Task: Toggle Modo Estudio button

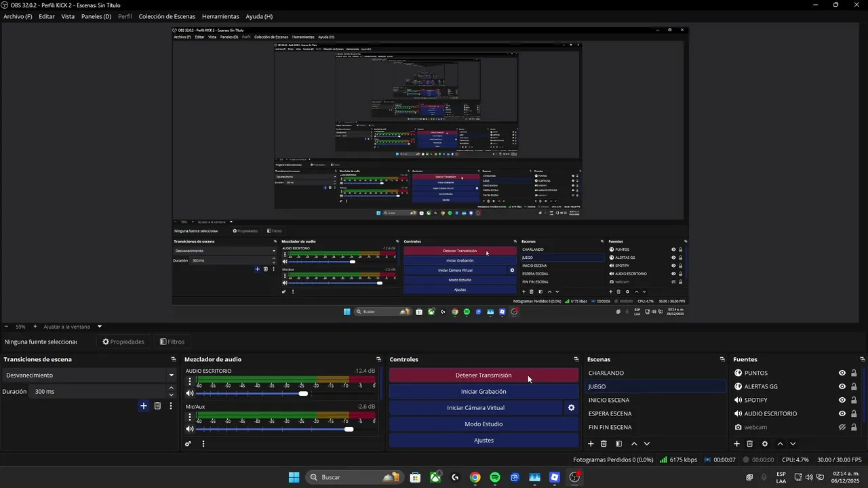Action: (x=484, y=424)
